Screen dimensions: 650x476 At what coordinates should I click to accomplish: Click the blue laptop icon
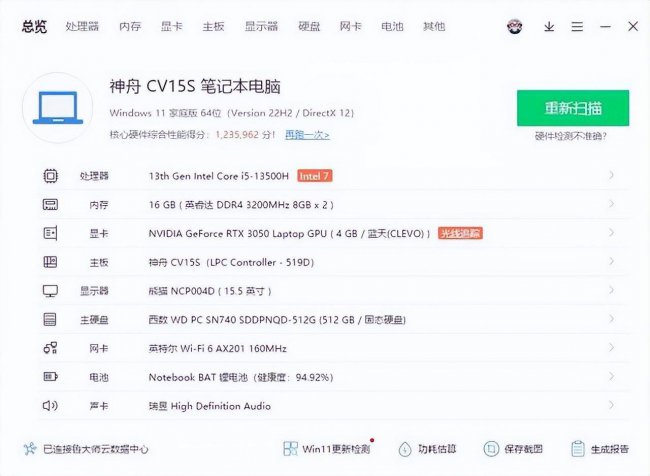click(x=58, y=107)
